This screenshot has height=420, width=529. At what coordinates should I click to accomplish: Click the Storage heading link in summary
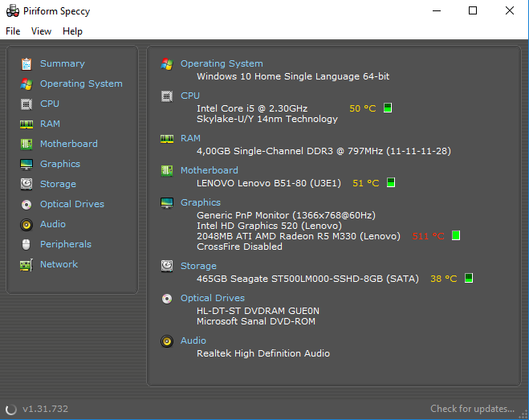[198, 266]
